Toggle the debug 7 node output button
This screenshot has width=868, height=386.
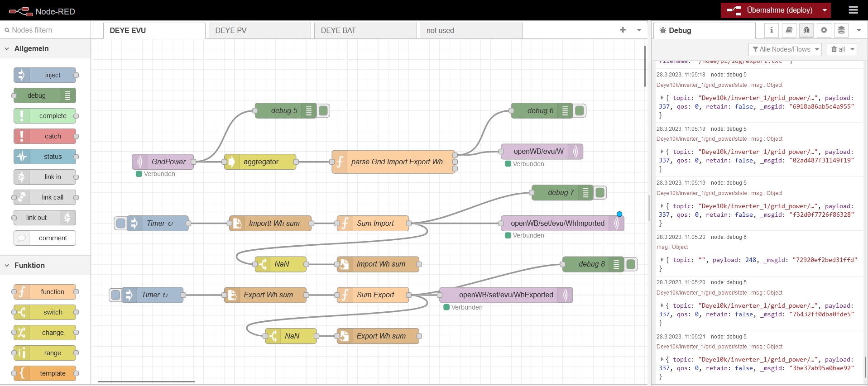tap(600, 193)
